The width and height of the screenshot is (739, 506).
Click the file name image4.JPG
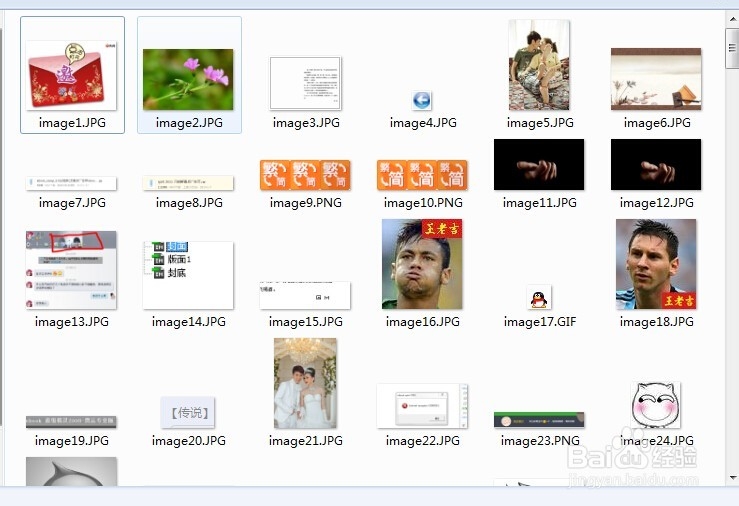pos(423,123)
